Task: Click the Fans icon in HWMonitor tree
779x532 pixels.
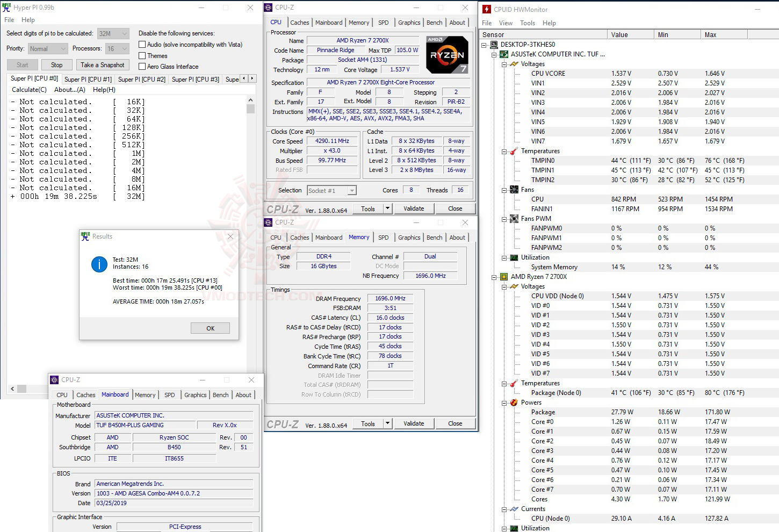Action: [x=514, y=190]
